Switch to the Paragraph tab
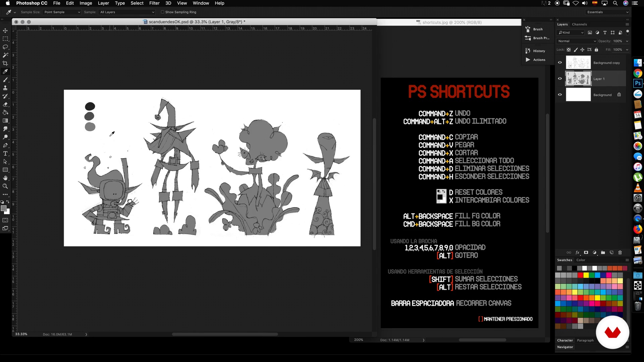Screen dimensions: 644x362 (x=585, y=340)
